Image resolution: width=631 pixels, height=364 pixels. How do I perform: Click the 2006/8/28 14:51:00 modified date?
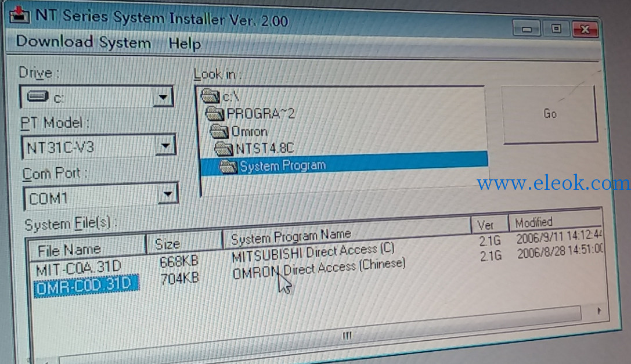[560, 251]
